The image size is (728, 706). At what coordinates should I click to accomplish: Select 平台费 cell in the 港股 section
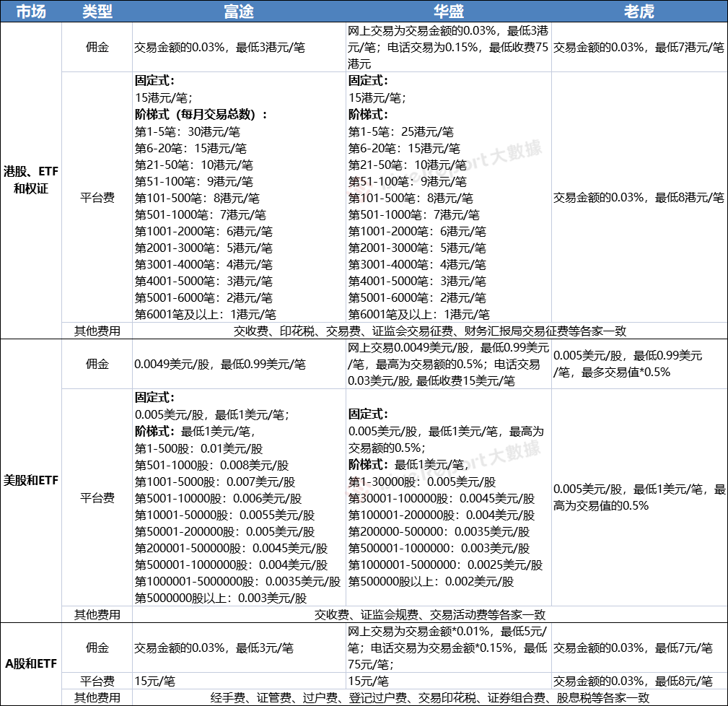(x=97, y=197)
